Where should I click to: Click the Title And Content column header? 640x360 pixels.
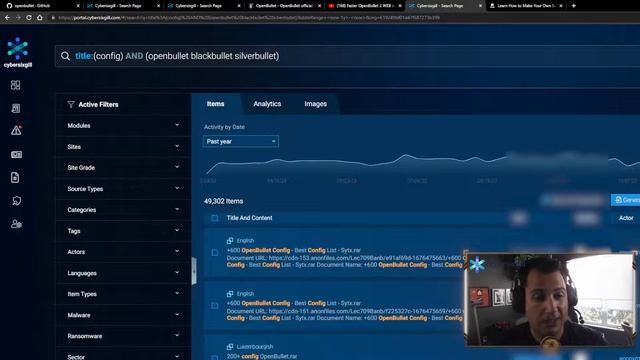click(x=249, y=218)
